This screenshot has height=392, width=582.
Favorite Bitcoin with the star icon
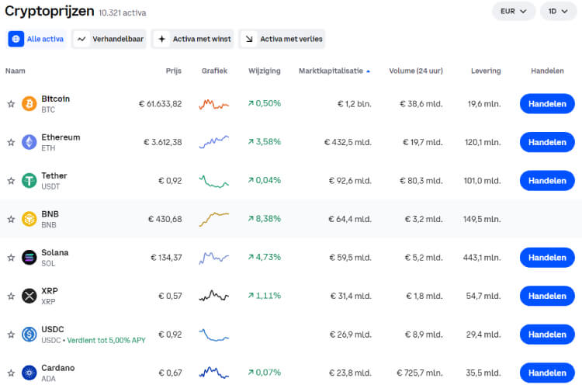(11, 104)
